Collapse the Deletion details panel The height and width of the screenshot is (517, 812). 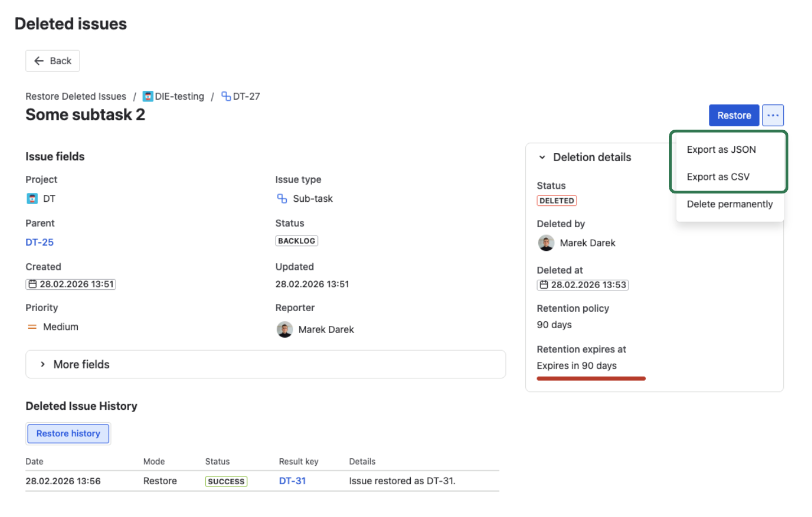[x=543, y=157]
